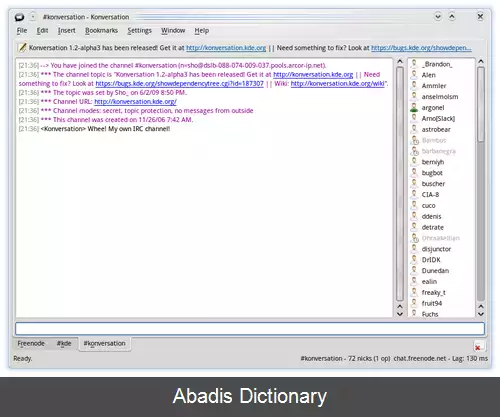Click the user icon next to anselmolsm
This screenshot has height=417, width=500.
(x=414, y=97)
